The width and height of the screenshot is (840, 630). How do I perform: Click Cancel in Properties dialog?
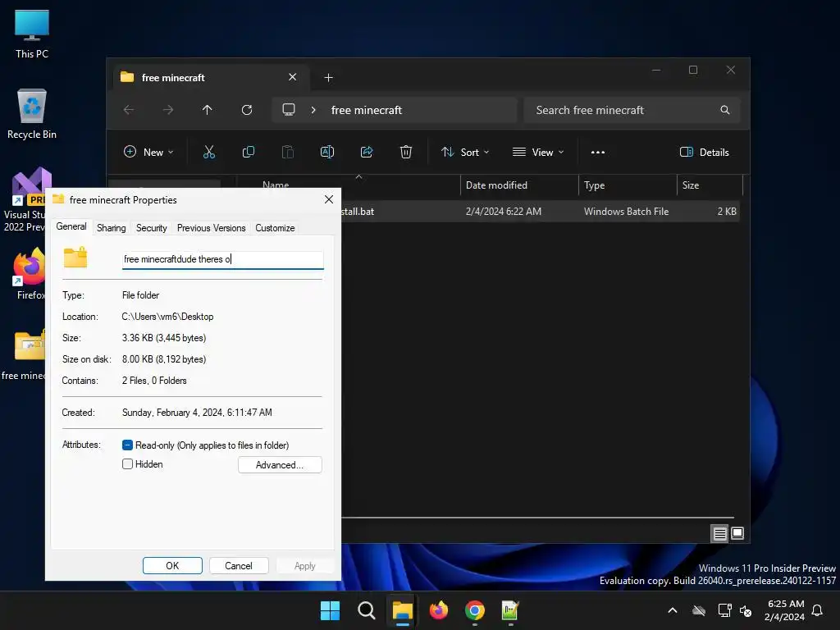coord(239,566)
